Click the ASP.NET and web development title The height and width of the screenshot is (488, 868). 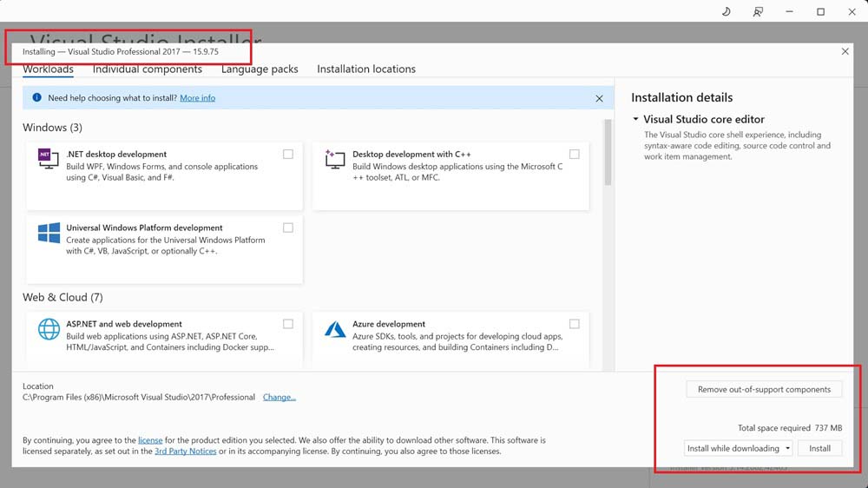(124, 324)
